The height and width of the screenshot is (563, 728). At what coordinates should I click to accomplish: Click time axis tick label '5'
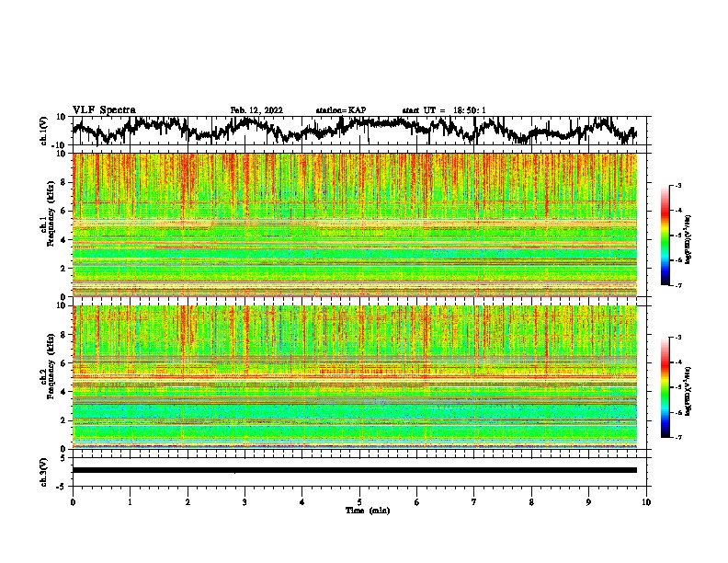359,502
